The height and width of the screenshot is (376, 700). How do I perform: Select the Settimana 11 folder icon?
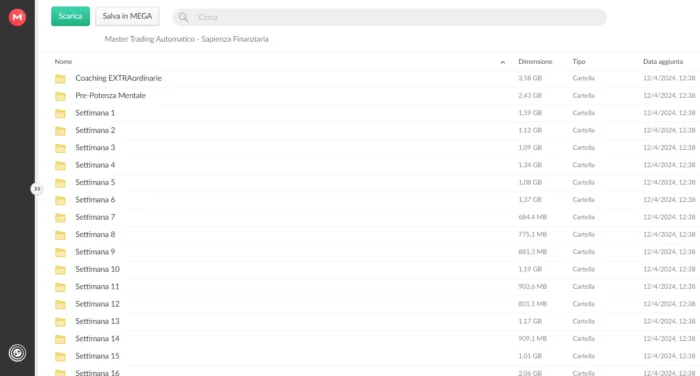coord(60,287)
